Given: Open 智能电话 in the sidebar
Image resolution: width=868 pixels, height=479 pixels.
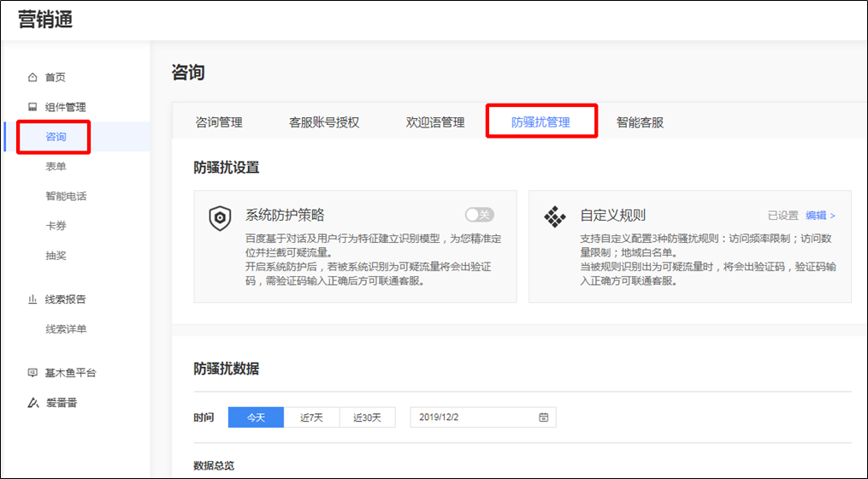Looking at the screenshot, I should 66,196.
